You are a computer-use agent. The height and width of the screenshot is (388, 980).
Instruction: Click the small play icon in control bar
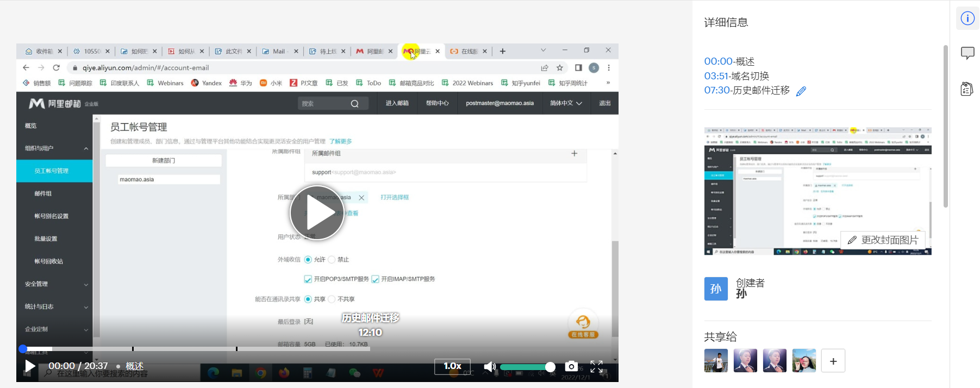tap(30, 366)
